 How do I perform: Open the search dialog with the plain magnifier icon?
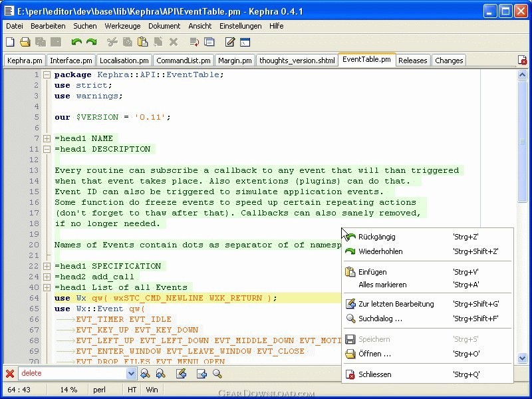coord(217,374)
